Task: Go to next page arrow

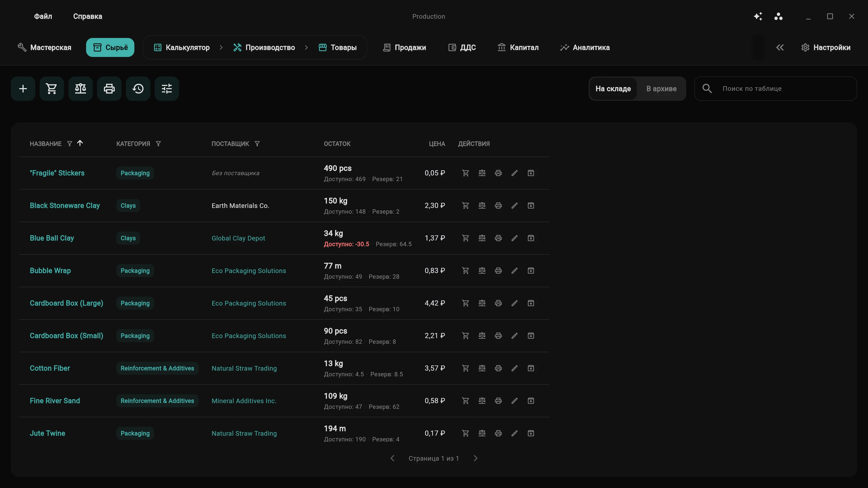Action: pos(476,458)
